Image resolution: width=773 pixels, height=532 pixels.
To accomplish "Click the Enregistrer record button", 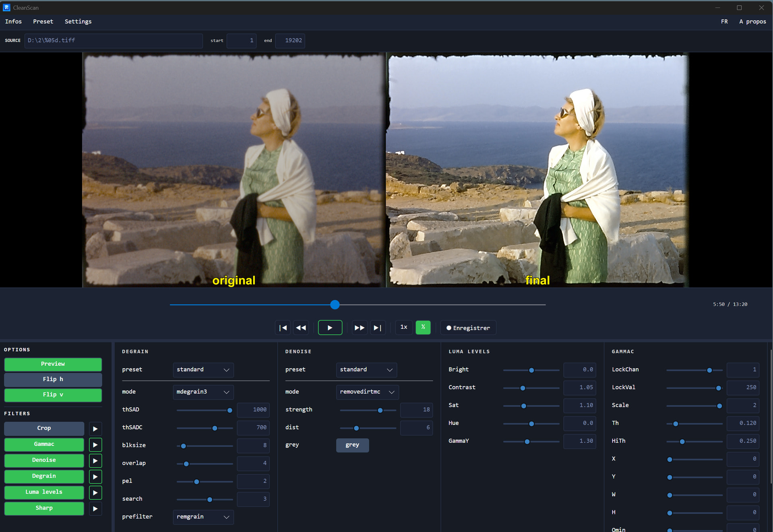I will tap(468, 328).
